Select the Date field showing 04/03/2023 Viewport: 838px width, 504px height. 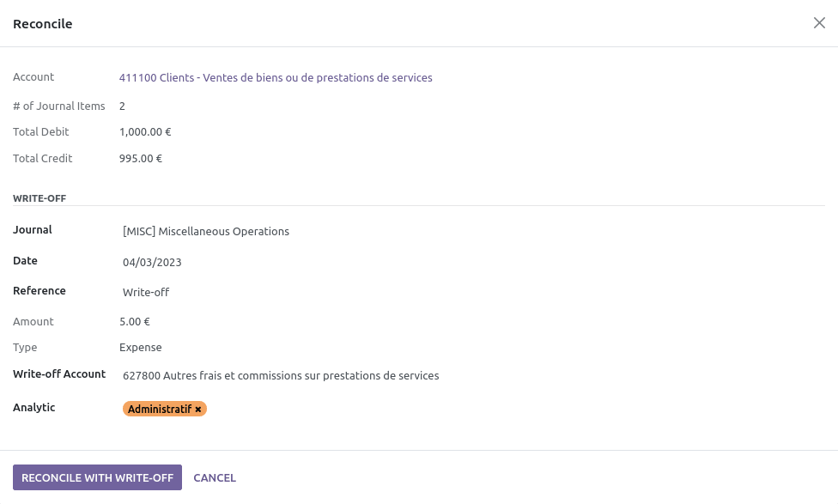[473, 263]
